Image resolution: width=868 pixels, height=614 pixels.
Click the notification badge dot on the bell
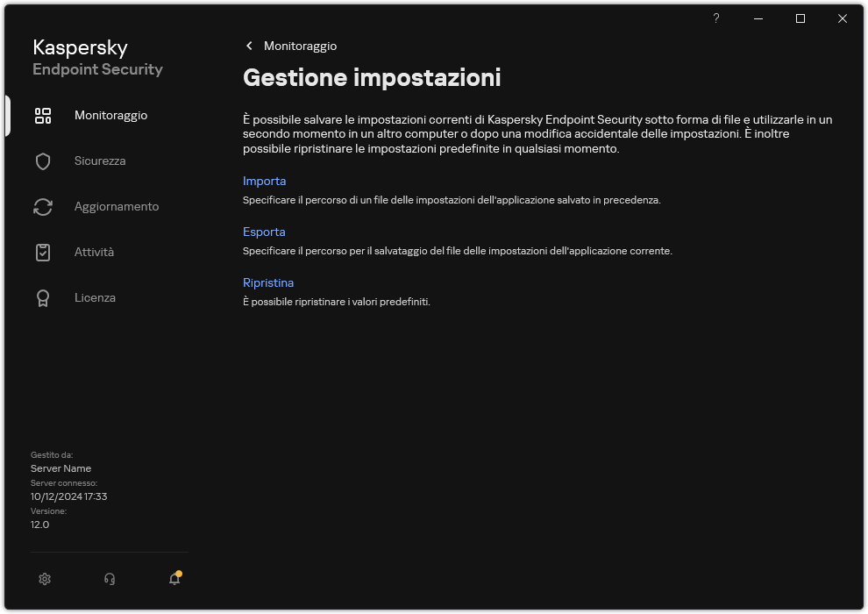coord(179,572)
